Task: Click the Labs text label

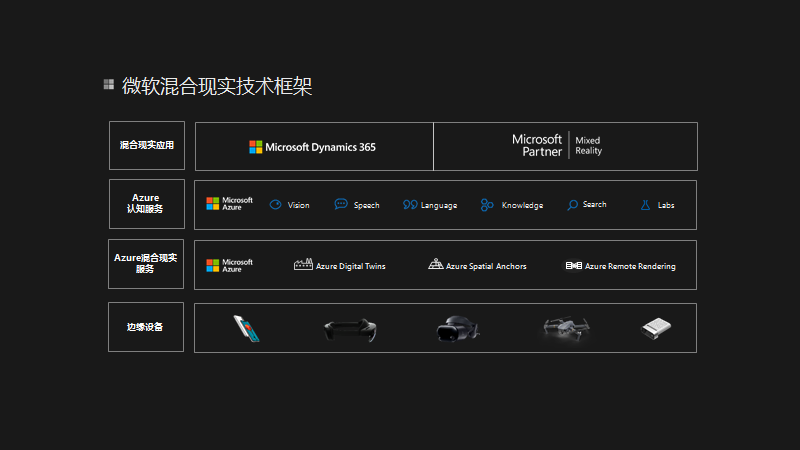Action: [666, 205]
